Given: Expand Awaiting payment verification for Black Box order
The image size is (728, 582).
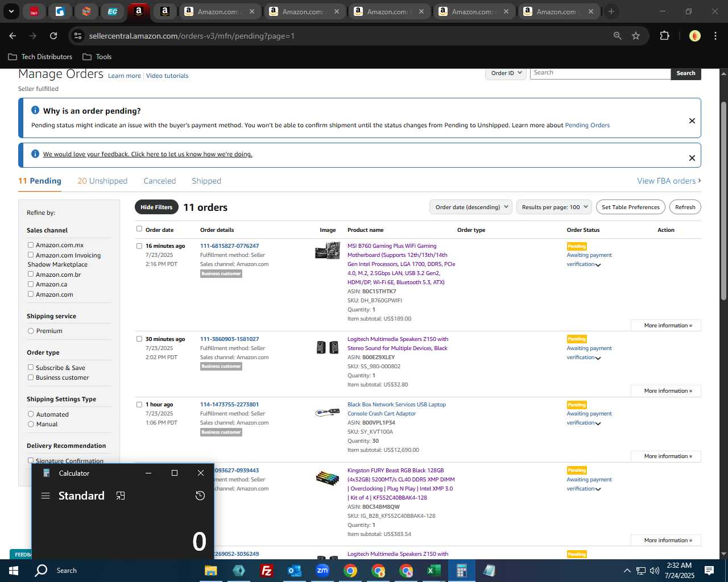Looking at the screenshot, I should pyautogui.click(x=598, y=423).
